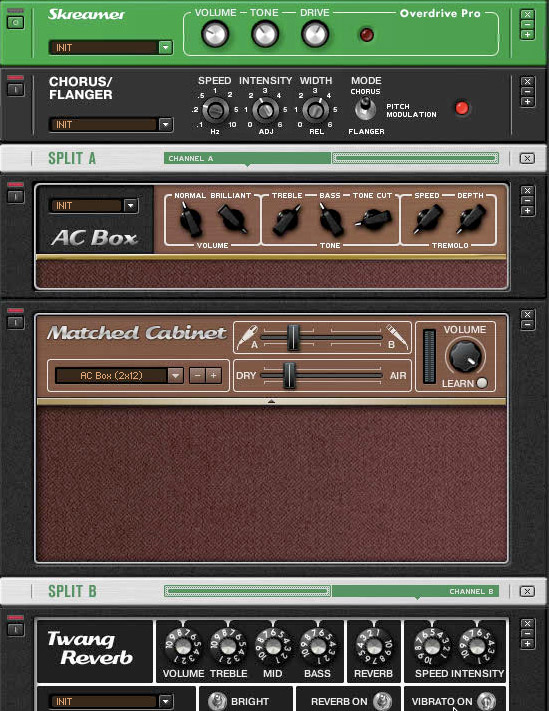Toggle the AC Box amp power button

[15, 196]
